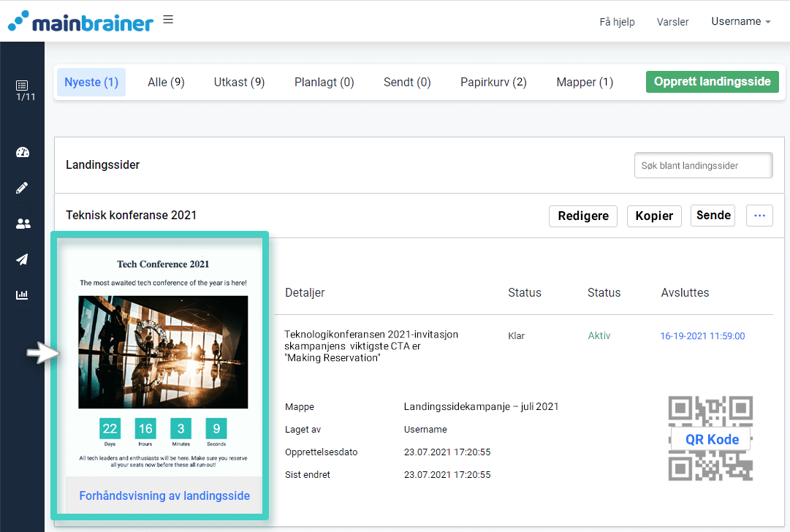Click the mainbrainer logo
Image resolution: width=790 pixels, height=532 pixels.
pyautogui.click(x=80, y=21)
